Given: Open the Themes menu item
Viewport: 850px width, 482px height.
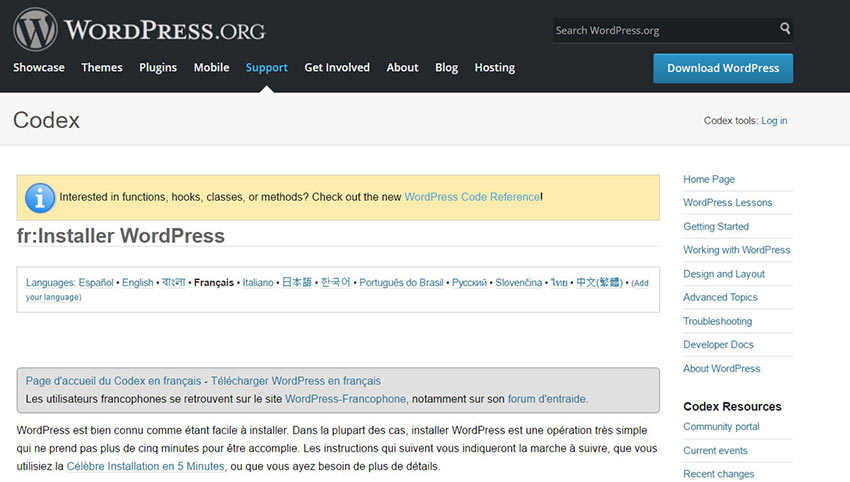Looking at the screenshot, I should tap(102, 68).
